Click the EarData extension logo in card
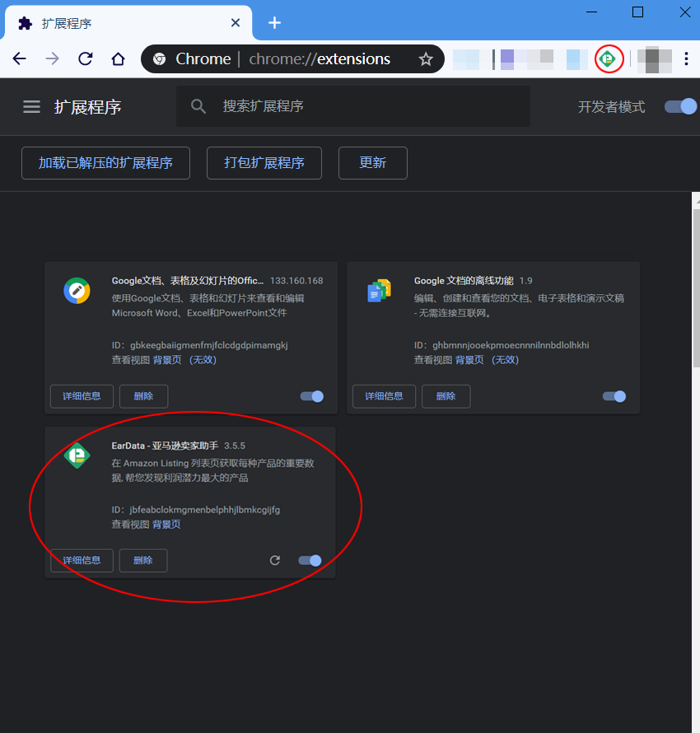 [77, 455]
